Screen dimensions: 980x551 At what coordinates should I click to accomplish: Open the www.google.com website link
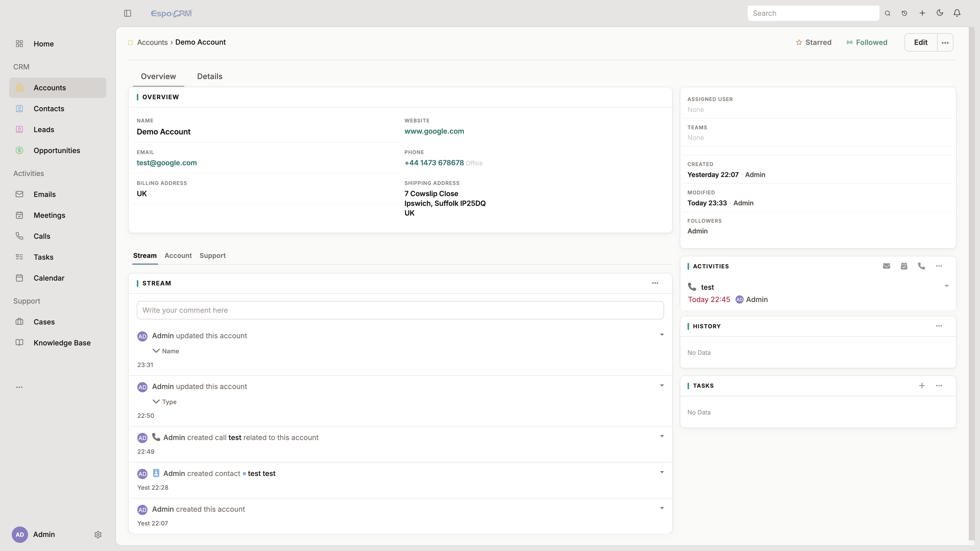[x=434, y=131]
